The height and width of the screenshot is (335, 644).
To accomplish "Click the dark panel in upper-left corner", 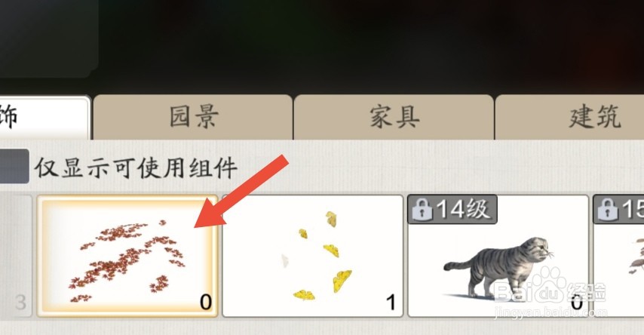I will pyautogui.click(x=48, y=38).
